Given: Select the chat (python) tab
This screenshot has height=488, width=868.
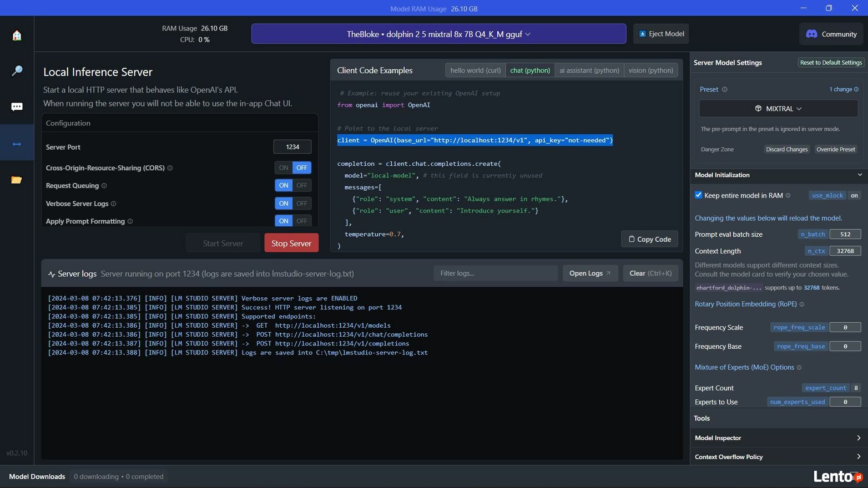Looking at the screenshot, I should (x=530, y=70).
